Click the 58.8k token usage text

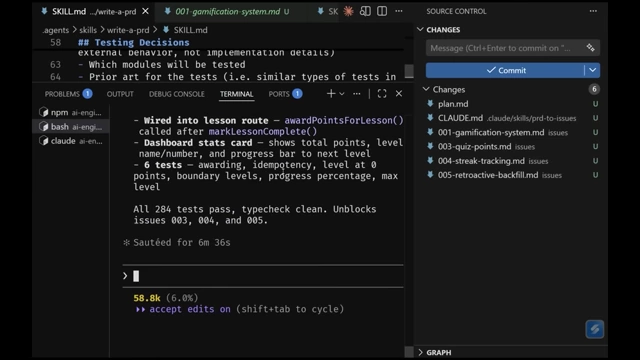point(147,298)
